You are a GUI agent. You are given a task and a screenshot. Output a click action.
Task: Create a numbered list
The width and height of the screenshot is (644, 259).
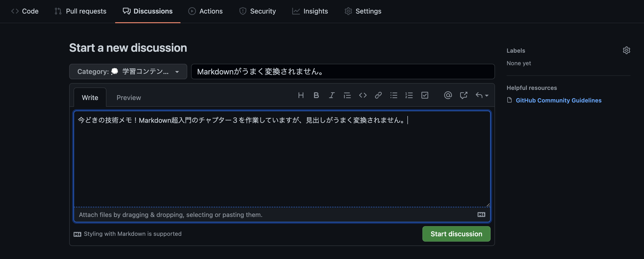(x=409, y=95)
